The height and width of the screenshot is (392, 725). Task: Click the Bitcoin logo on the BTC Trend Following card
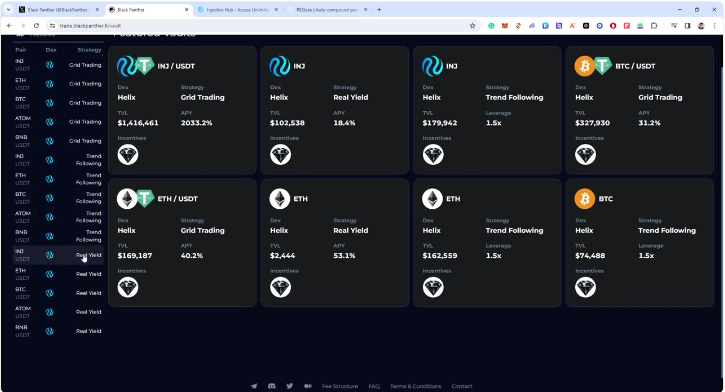585,199
